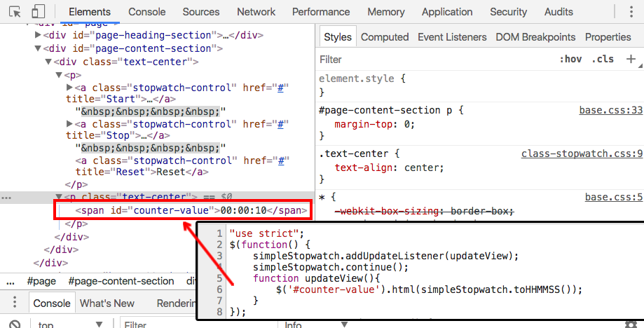Activate the inspect element picker icon

[15, 12]
